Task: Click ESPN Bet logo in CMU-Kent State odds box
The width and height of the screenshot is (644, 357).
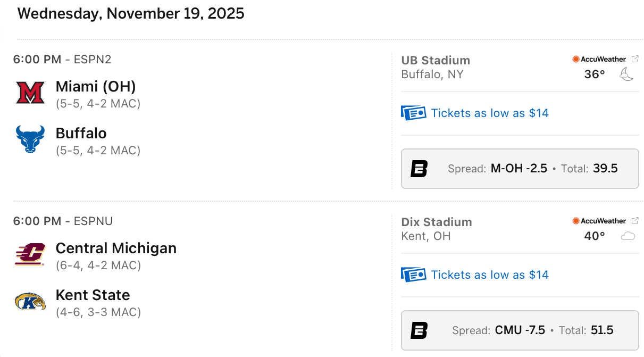Action: tap(419, 330)
